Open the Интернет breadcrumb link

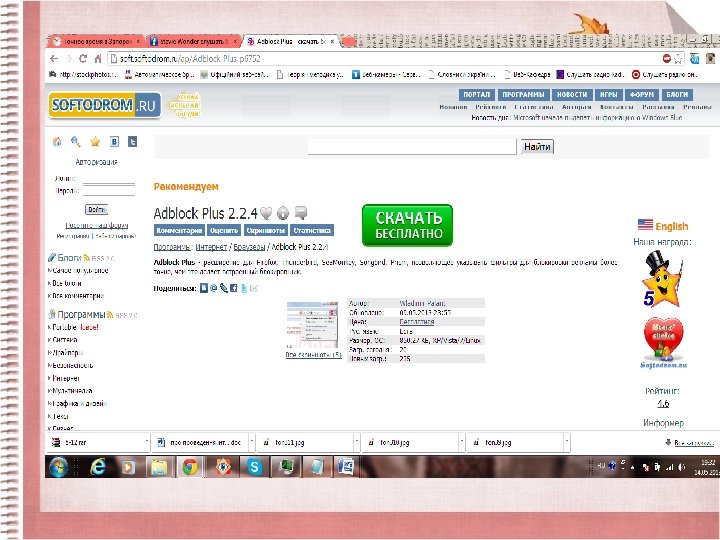211,247
